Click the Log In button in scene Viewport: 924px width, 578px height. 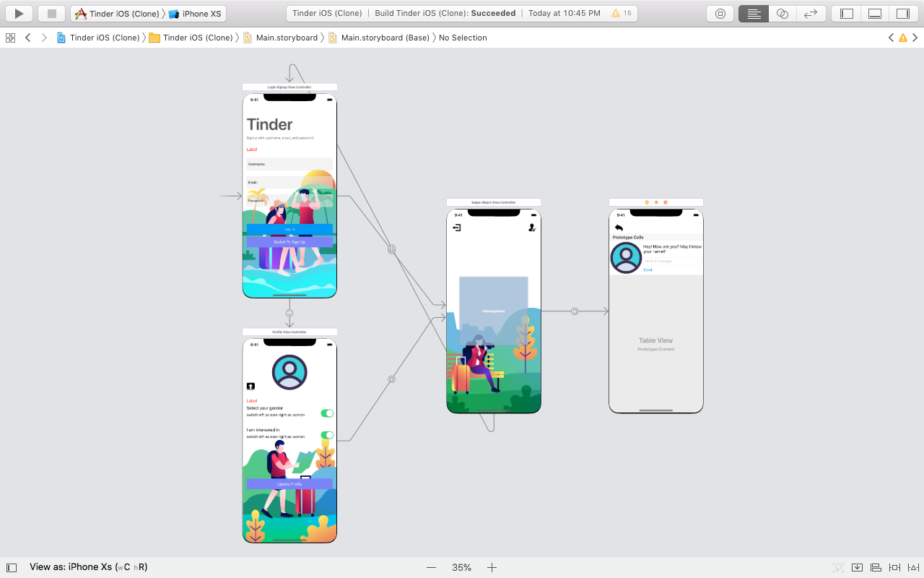click(289, 229)
